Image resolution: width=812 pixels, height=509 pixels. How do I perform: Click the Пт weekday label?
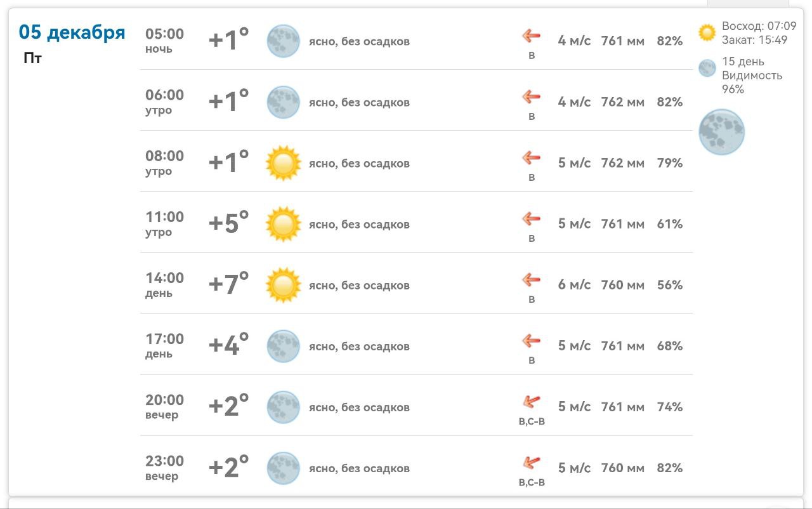tap(32, 58)
